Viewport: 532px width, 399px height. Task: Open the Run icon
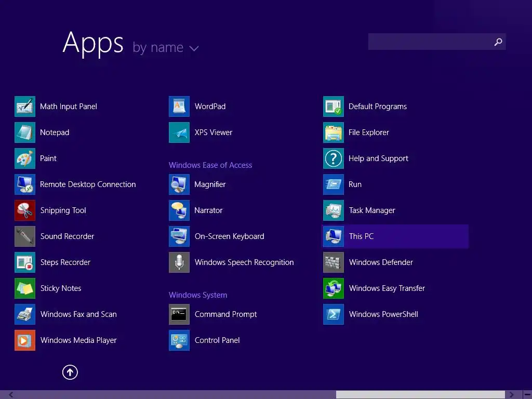[334, 184]
